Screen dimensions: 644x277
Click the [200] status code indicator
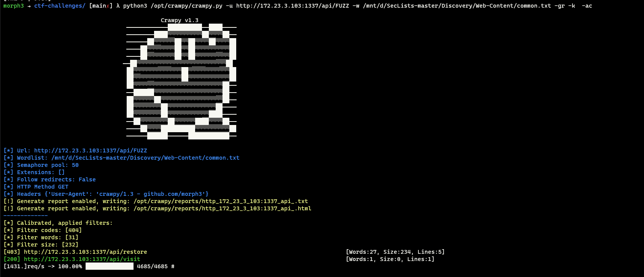tap(12, 259)
